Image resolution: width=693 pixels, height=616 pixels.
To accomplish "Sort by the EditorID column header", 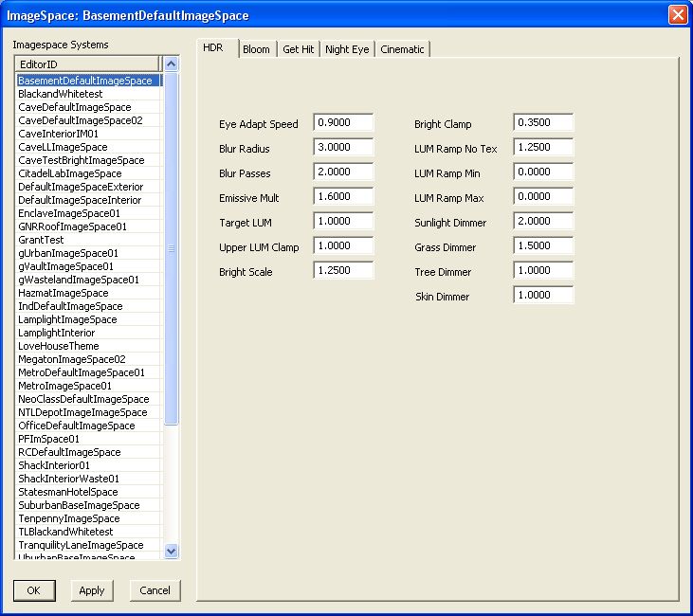I will coord(87,64).
